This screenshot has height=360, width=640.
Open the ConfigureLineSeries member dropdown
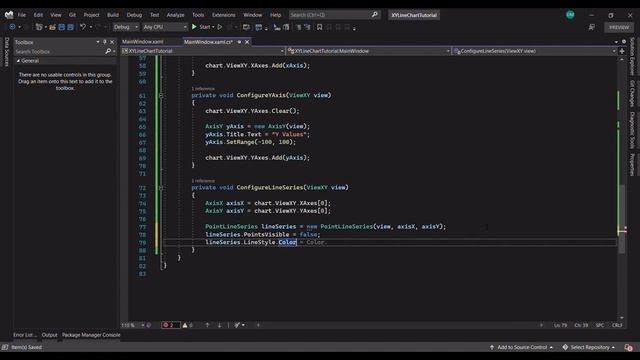pyautogui.click(x=534, y=51)
